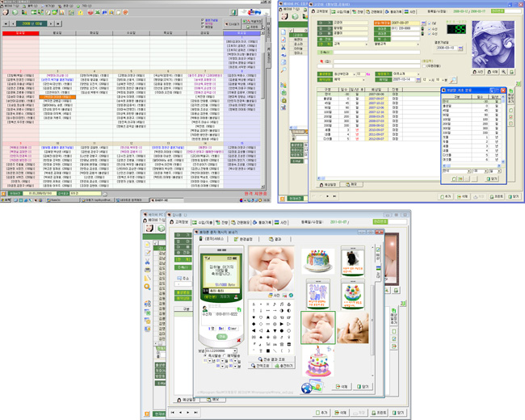Open the first dropdown in anniversary popup

[x=469, y=171]
